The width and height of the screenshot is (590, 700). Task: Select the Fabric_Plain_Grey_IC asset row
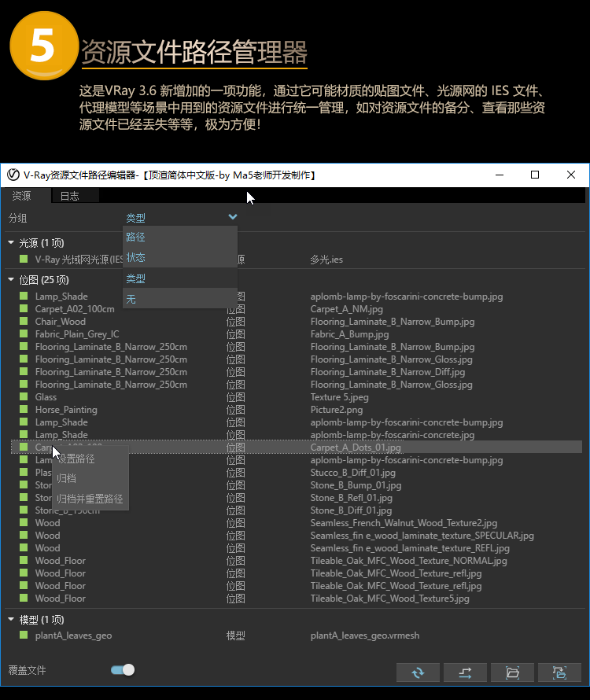(296, 334)
